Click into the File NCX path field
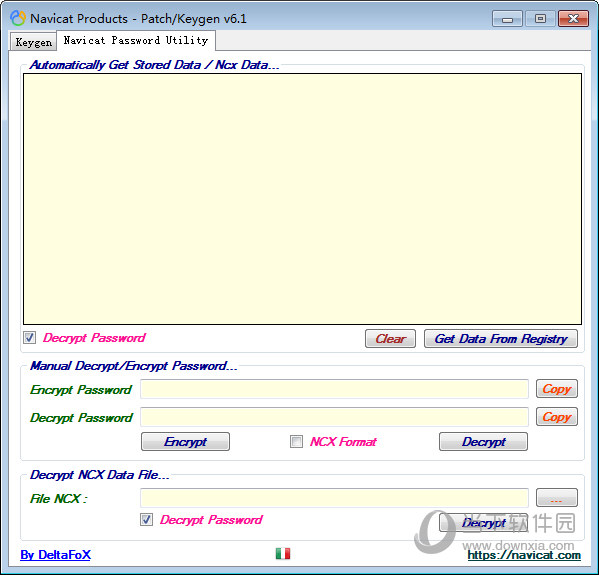 coord(334,498)
